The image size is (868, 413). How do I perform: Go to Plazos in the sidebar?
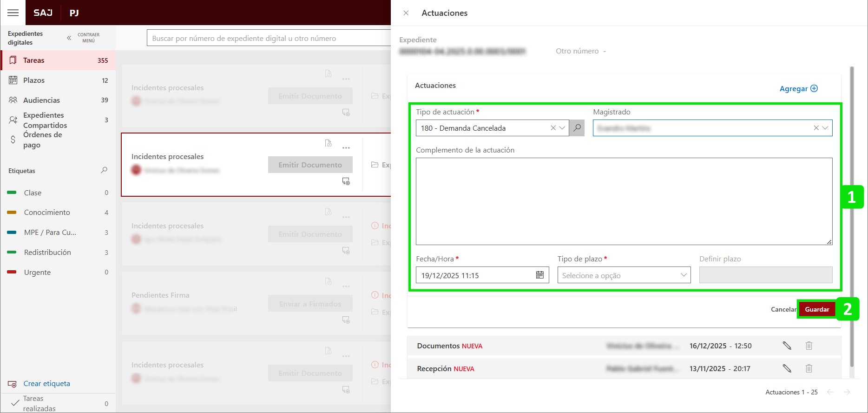[34, 80]
